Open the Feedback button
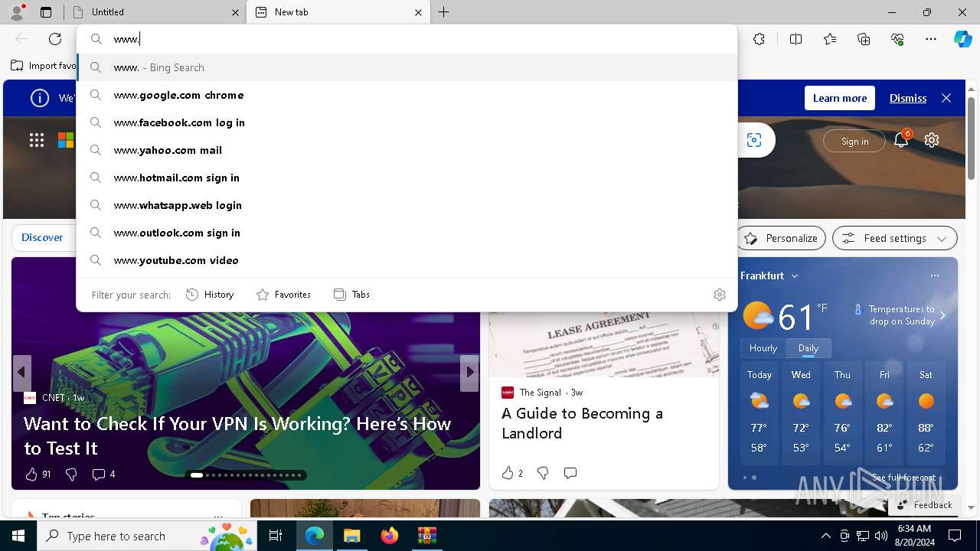 924,505
